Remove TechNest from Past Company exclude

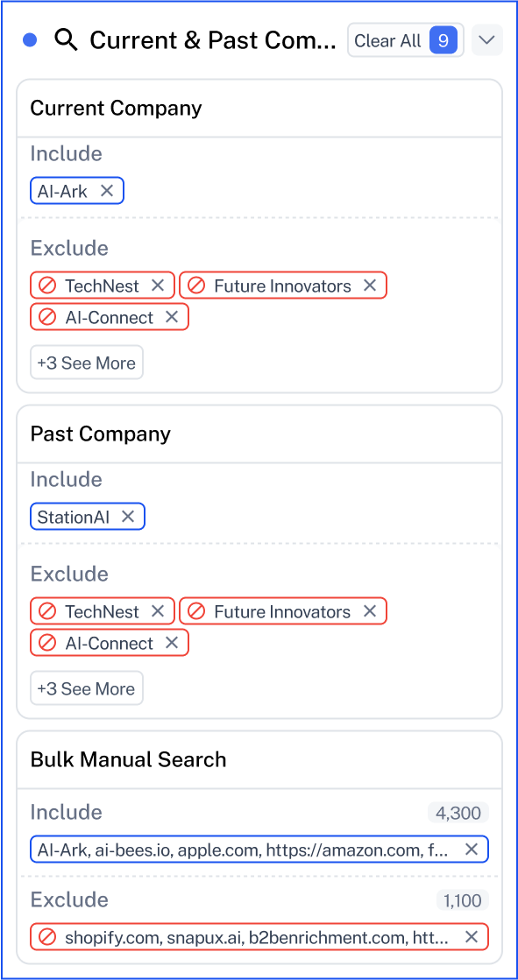point(158,611)
